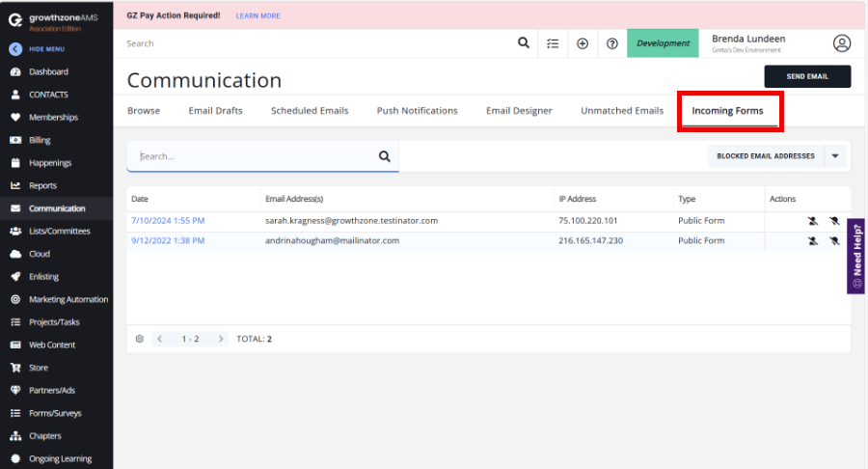
Task: Open the 7/10/2024 1:55 PM entry link
Action: (x=168, y=221)
